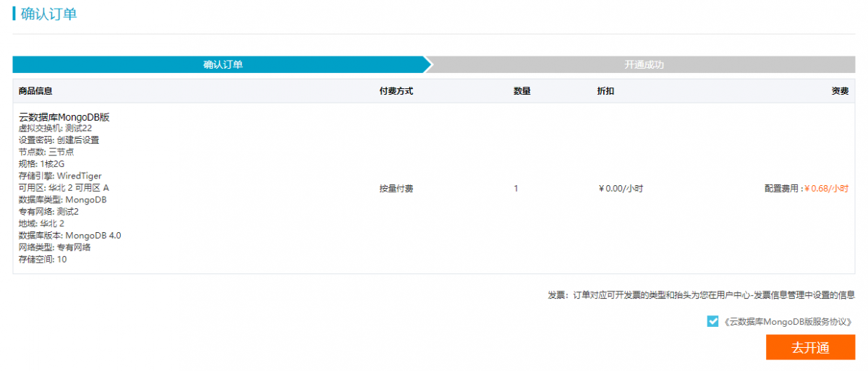Click the 按量付费 payment method value
The image size is (868, 371).
click(396, 189)
